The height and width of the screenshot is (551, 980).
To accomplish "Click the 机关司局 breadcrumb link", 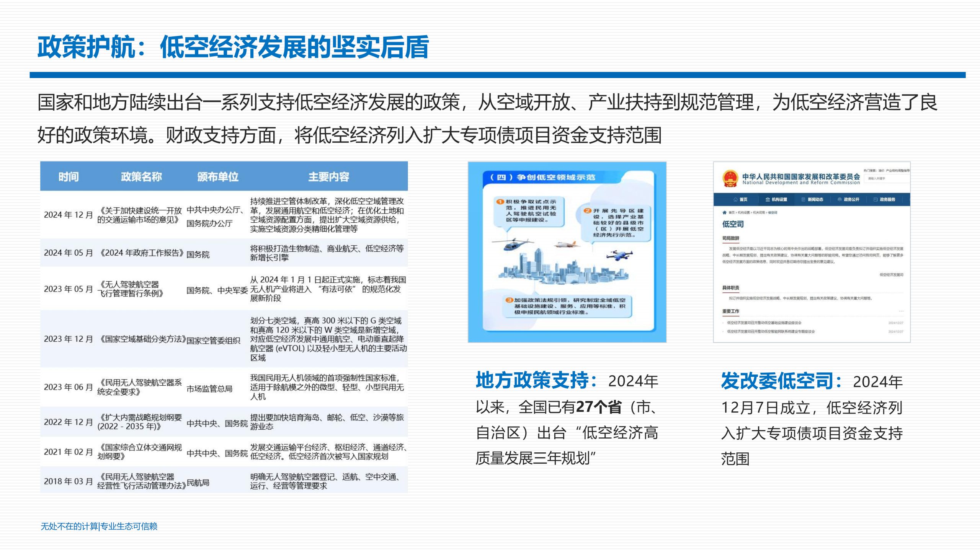I will [x=759, y=212].
